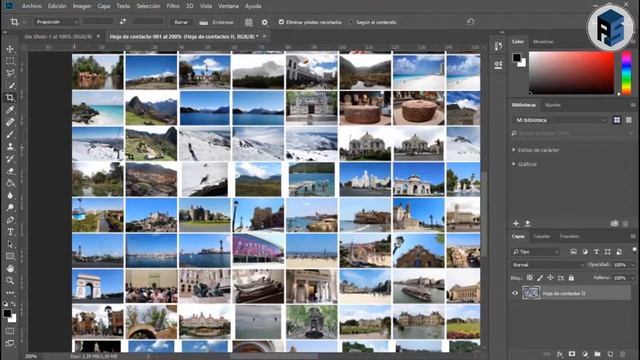Select the Horizontal Type tool
The width and height of the screenshot is (640, 360).
tap(10, 232)
